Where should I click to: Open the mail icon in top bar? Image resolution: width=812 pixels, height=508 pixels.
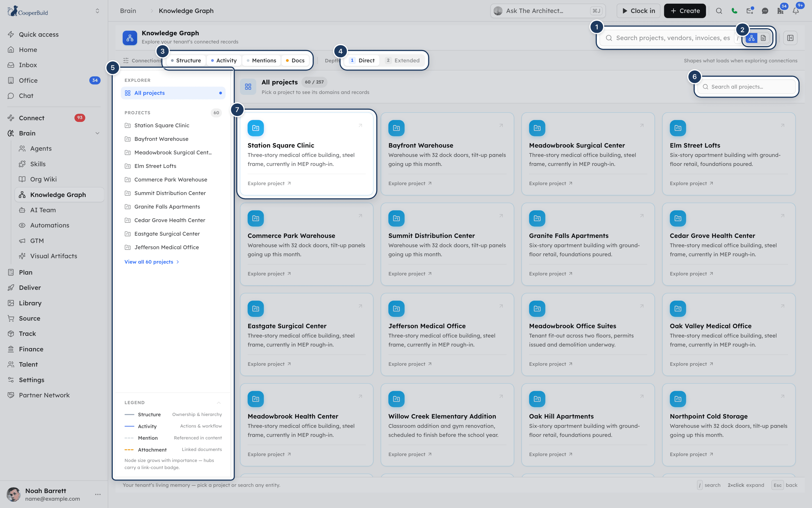[750, 11]
